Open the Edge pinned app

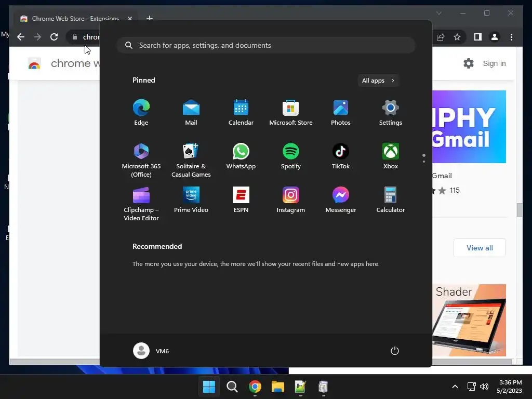click(141, 113)
